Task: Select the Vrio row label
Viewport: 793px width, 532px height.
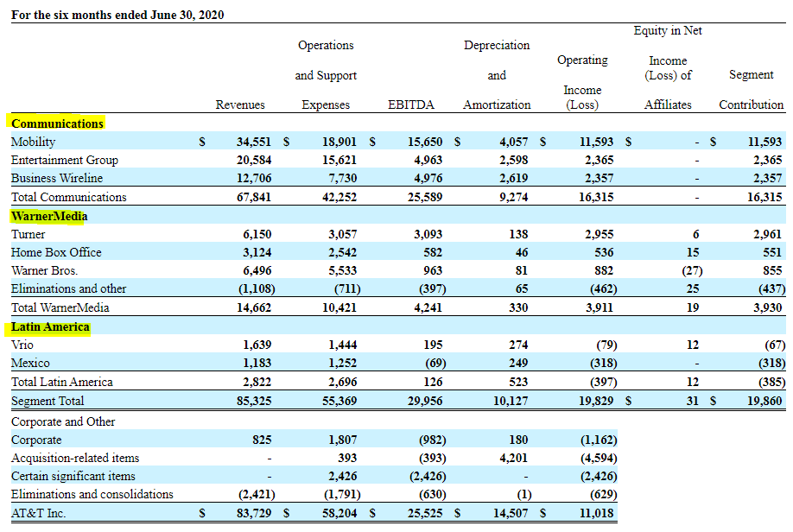Action: [22, 345]
